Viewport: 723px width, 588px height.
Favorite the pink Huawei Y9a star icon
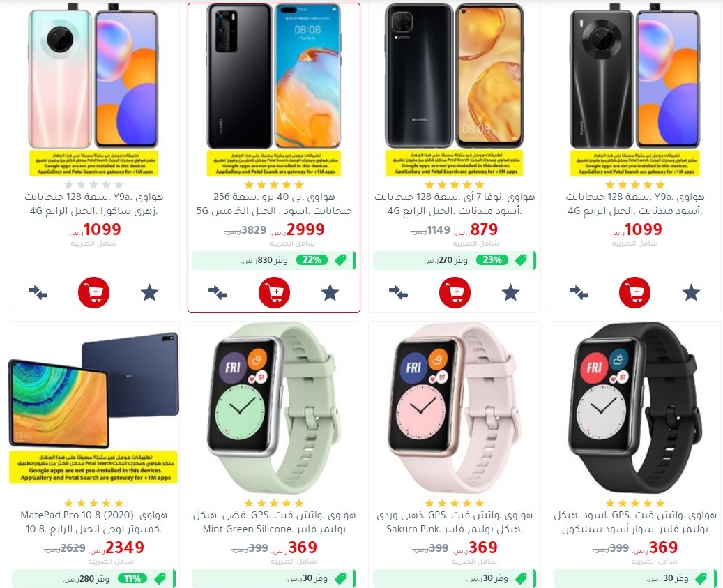click(x=149, y=292)
